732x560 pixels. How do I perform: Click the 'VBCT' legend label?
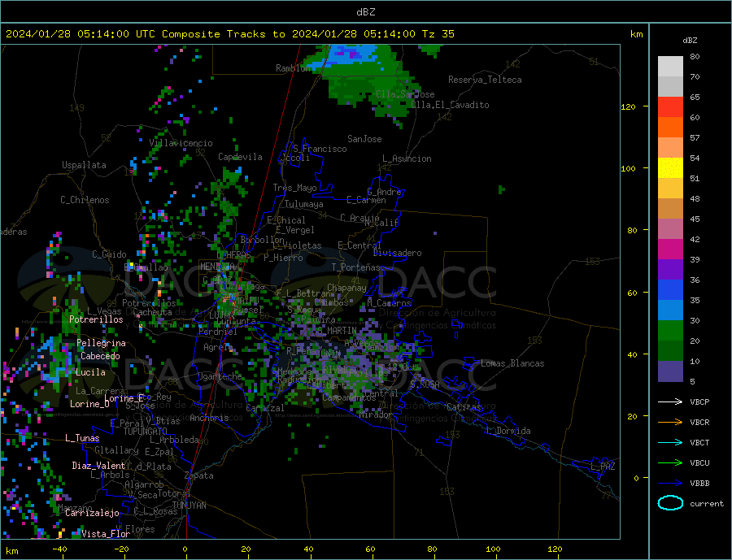tap(699, 442)
